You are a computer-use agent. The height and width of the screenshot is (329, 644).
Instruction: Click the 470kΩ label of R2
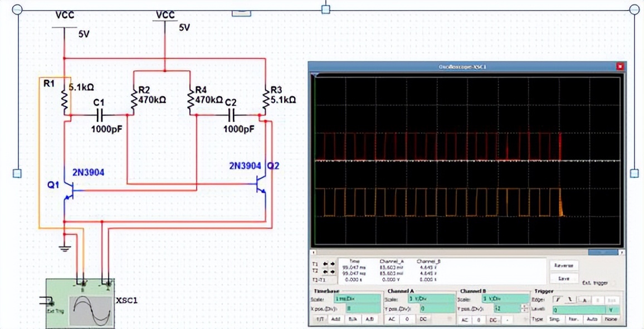tap(153, 99)
